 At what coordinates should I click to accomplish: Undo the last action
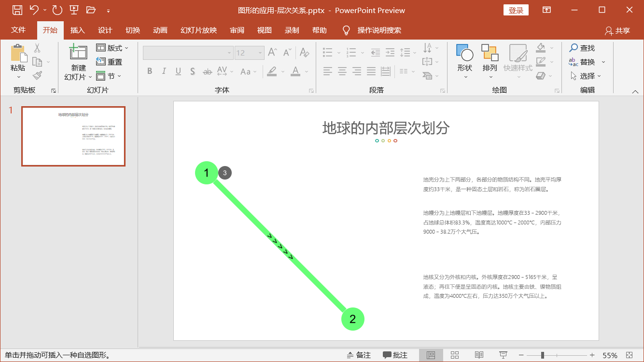pos(34,10)
